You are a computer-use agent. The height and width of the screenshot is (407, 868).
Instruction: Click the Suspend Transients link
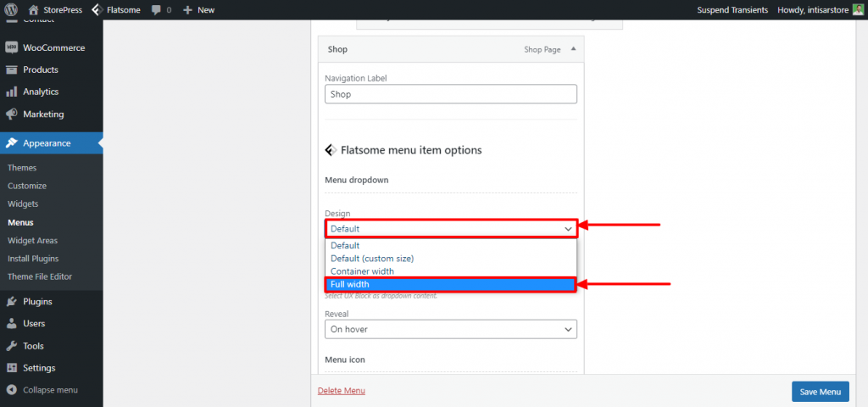pos(732,9)
